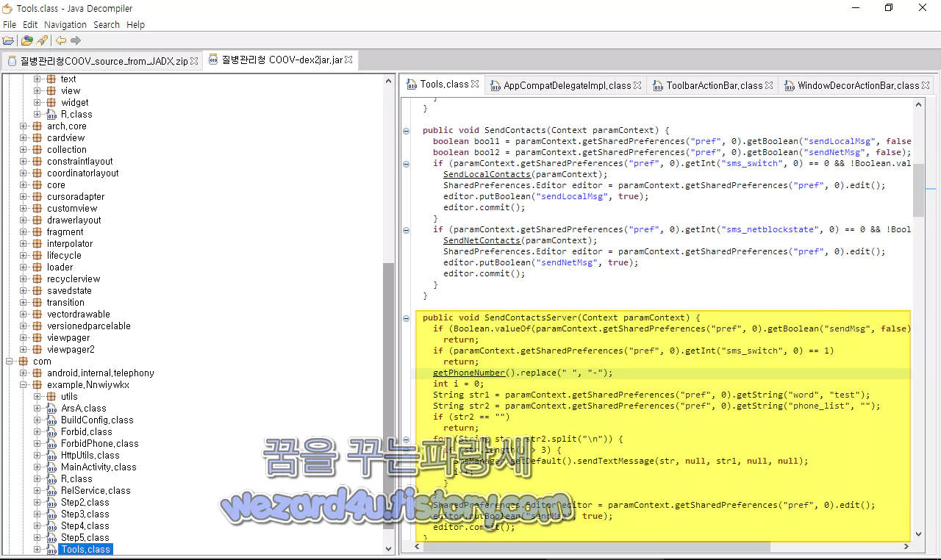Expand the android.internal.telephony package node

24,373
